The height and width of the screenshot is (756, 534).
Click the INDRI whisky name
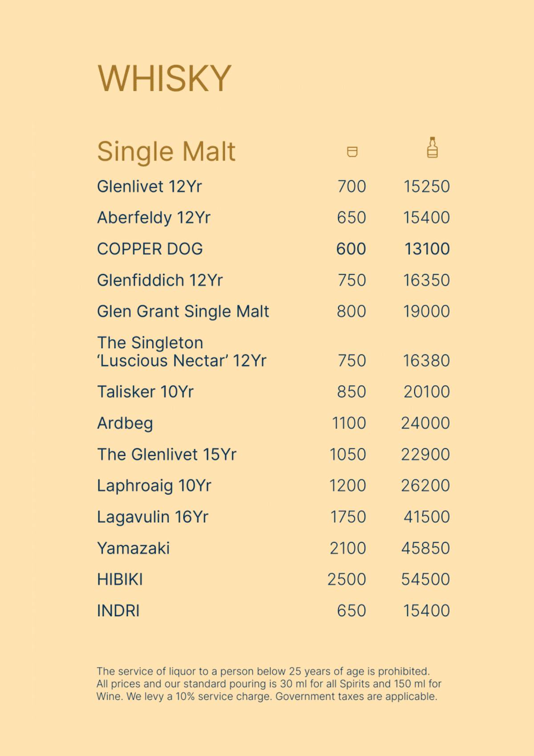pyautogui.click(x=118, y=610)
